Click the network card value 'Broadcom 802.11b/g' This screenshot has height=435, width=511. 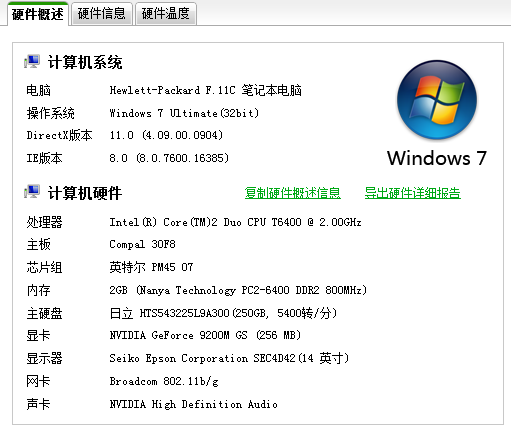click(164, 381)
